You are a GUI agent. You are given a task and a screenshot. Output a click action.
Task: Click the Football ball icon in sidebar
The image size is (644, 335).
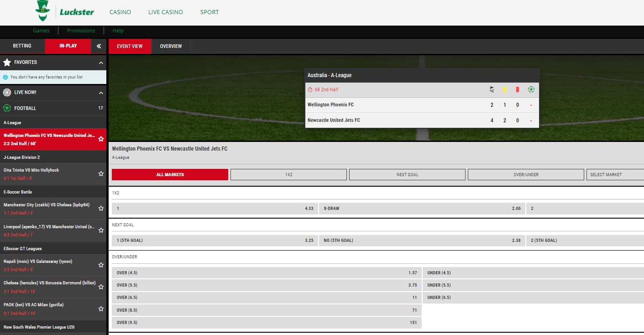[7, 108]
